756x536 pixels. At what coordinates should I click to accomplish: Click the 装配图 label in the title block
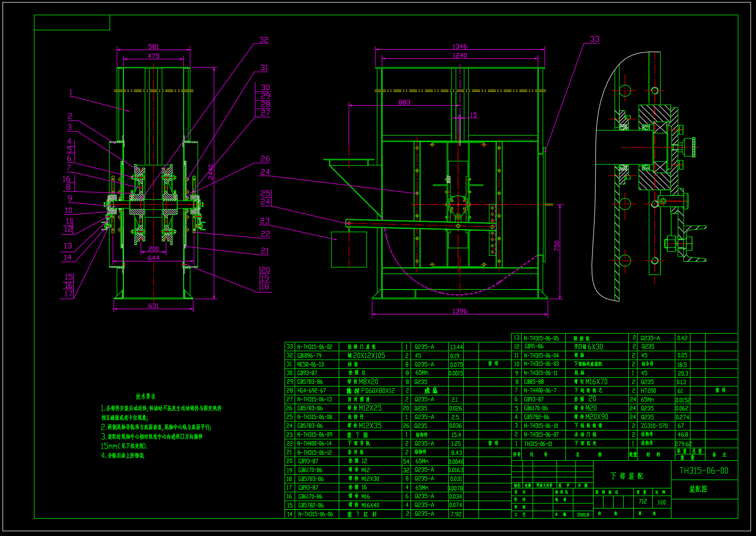tap(698, 489)
